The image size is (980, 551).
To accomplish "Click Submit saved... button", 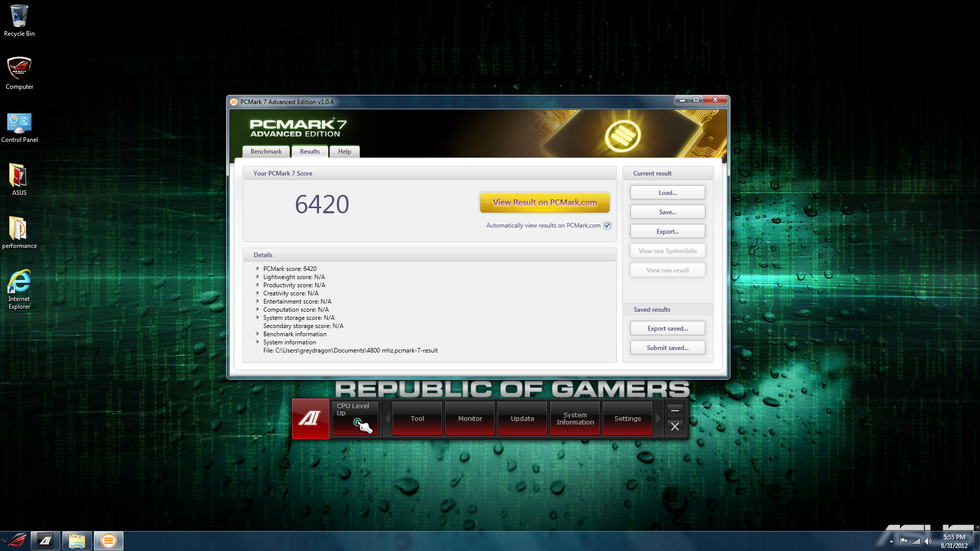I will coord(668,348).
